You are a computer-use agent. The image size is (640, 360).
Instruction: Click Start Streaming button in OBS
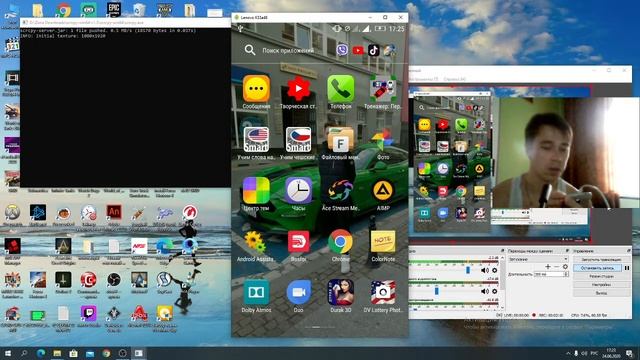[601, 260]
